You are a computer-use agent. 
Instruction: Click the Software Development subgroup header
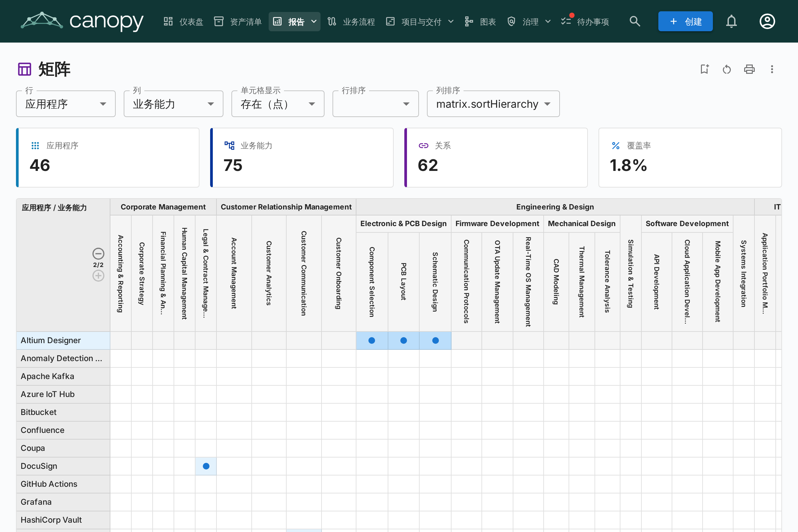[687, 223]
